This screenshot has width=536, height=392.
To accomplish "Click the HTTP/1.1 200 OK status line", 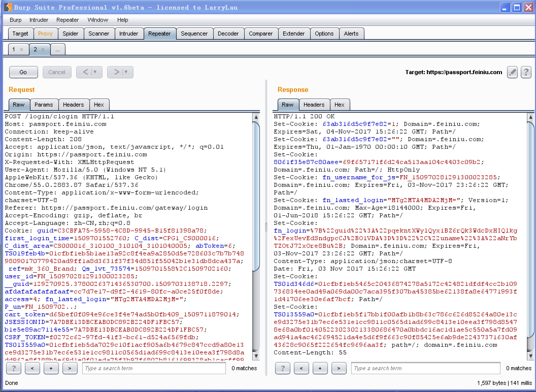I will (304, 116).
